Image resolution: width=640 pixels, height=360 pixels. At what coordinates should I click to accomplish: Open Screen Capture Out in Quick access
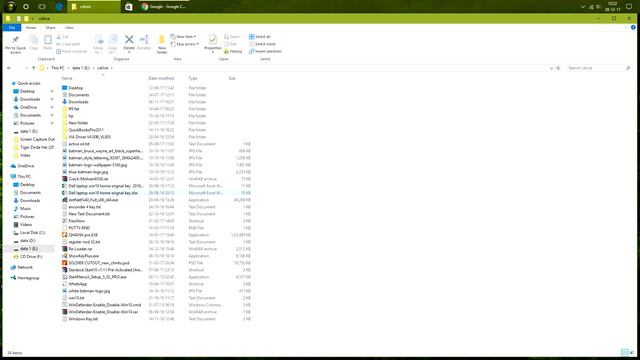pos(37,139)
